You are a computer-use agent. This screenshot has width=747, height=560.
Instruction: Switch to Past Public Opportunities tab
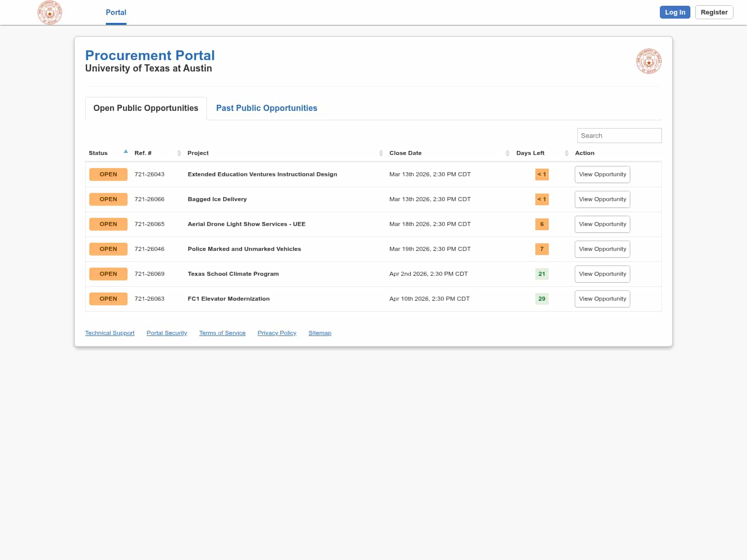(x=267, y=108)
